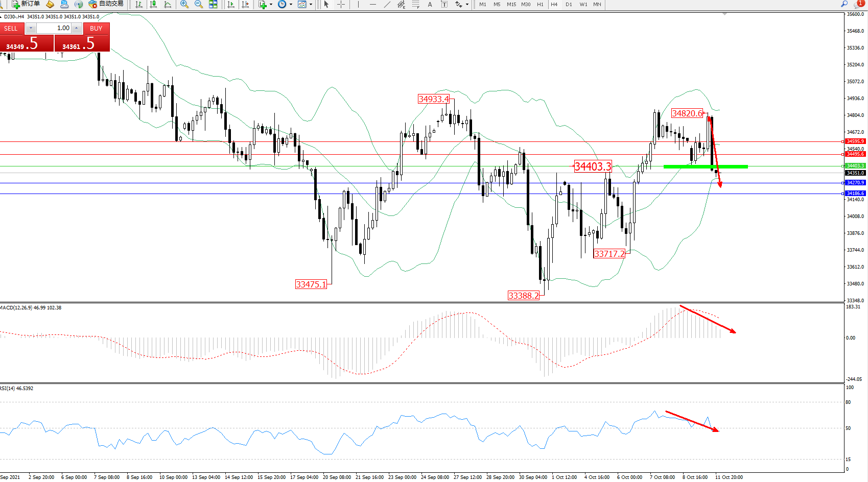Select the horizontal line tool
The height and width of the screenshot is (482, 868).
pos(373,4)
